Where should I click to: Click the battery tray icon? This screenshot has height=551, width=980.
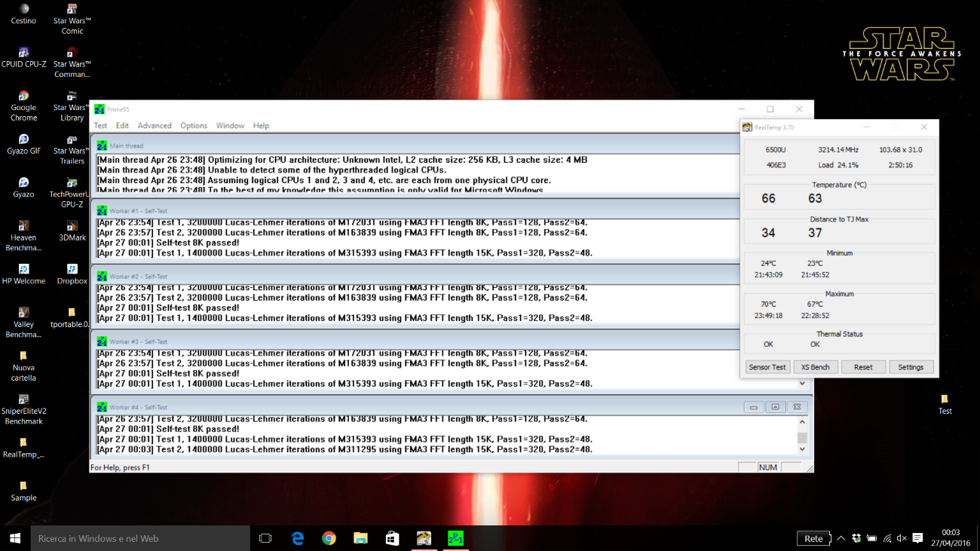click(x=871, y=538)
